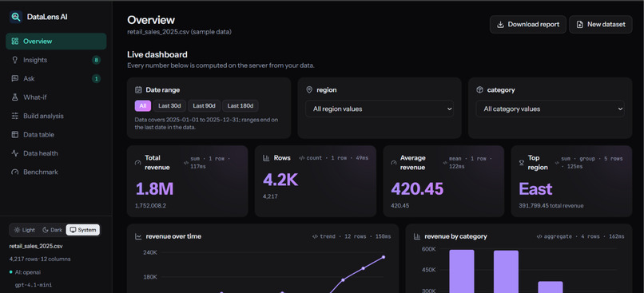Click the calendar icon beside Date range
The image size is (644, 293).
138,90
